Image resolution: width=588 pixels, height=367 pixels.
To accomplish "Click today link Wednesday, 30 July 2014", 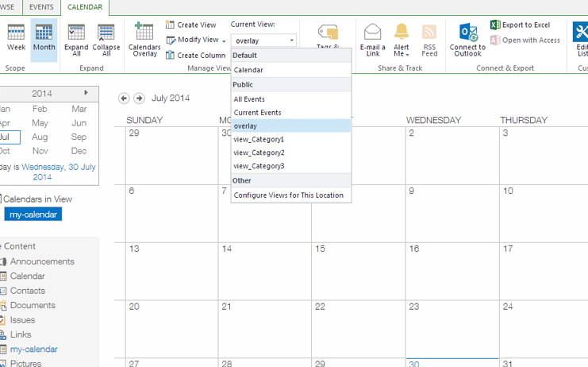I will (x=59, y=172).
